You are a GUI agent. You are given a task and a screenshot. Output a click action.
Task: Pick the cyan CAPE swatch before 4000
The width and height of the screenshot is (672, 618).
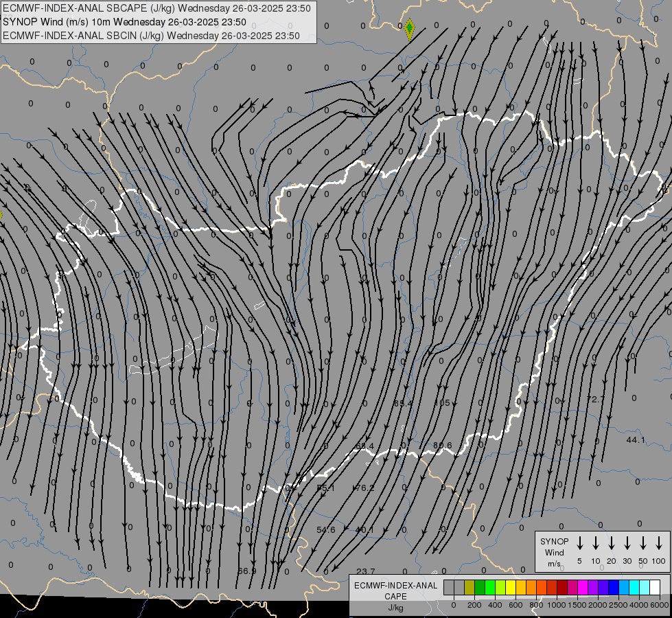634,587
